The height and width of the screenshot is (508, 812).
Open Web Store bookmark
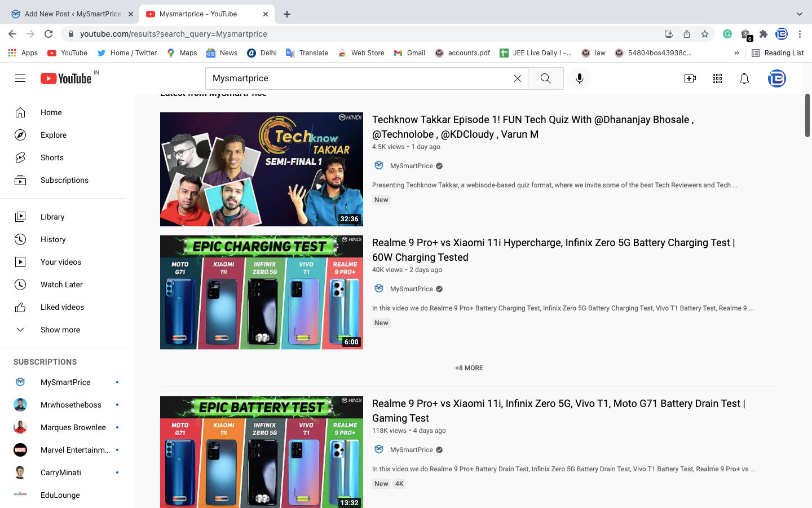point(361,53)
